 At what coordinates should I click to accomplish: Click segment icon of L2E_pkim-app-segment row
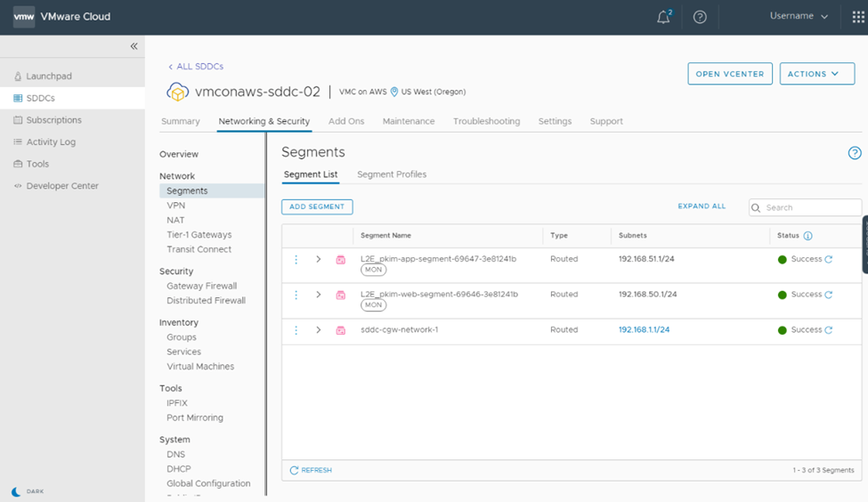pyautogui.click(x=340, y=260)
